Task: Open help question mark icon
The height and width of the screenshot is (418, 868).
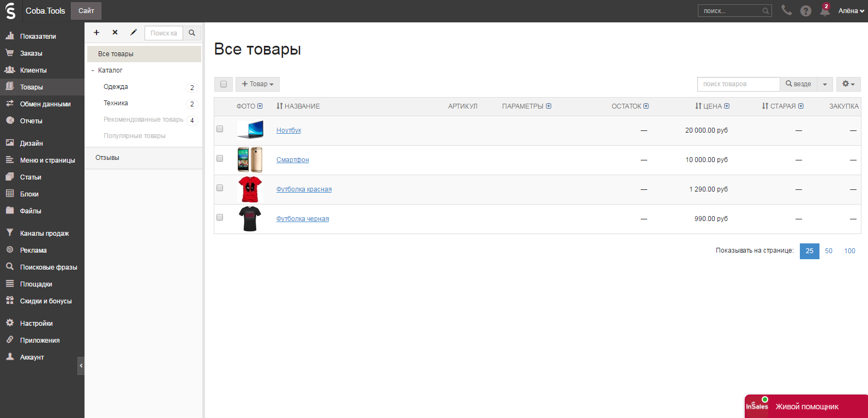Action: [806, 11]
